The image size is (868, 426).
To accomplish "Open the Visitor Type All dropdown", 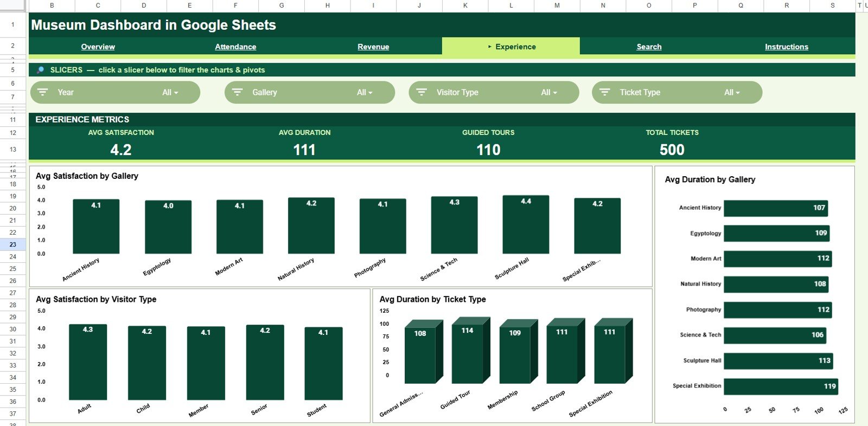I will pos(549,93).
